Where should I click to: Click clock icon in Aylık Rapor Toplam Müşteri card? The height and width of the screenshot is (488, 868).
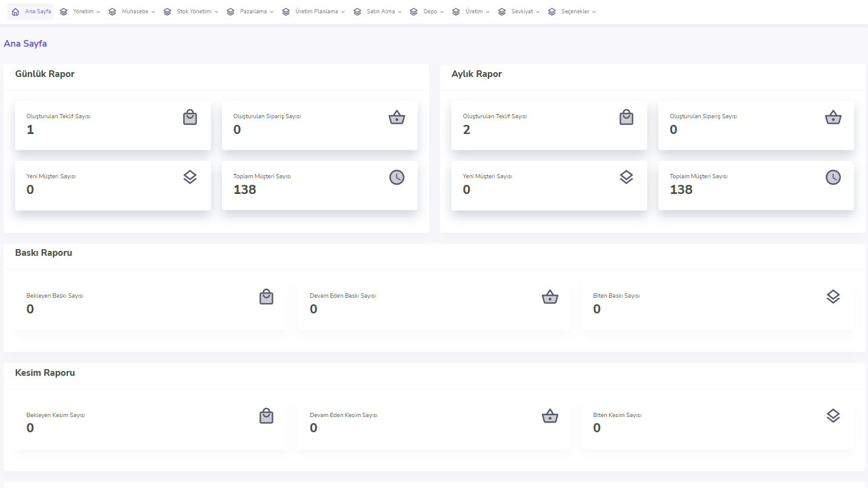click(833, 177)
